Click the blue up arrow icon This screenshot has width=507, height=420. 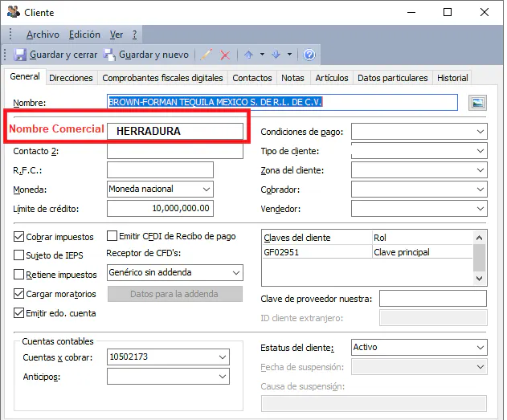(248, 55)
